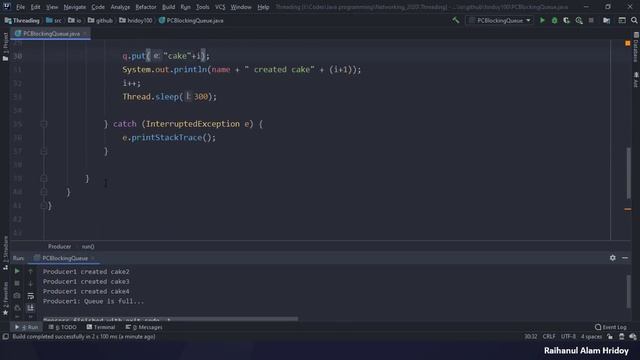The image size is (640, 360).
Task: Open the Analyze menu
Action: click(x=120, y=7)
